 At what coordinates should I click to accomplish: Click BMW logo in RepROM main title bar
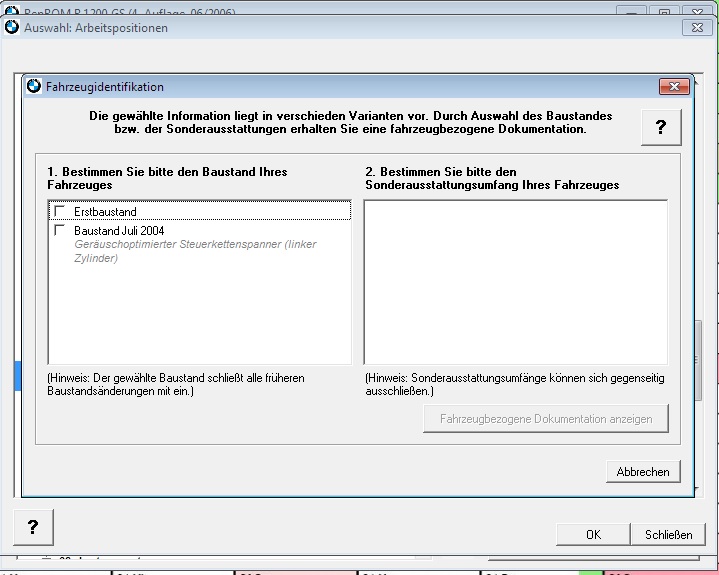(x=12, y=6)
